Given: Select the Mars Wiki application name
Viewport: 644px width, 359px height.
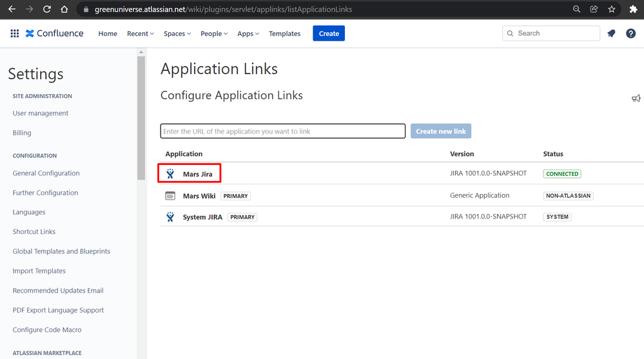Looking at the screenshot, I should point(199,196).
